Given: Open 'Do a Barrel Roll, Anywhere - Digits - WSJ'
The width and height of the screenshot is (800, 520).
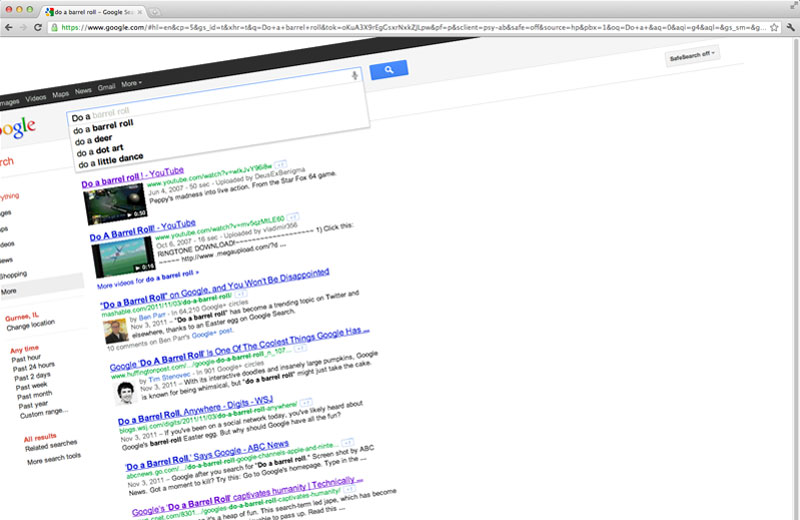Looking at the screenshot, I should click(x=195, y=410).
